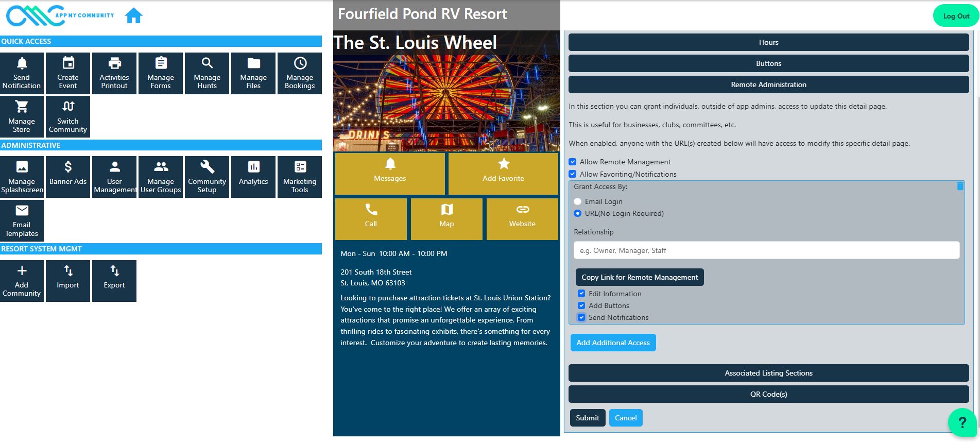Uncheck Allow Favoriting/Notifications
Viewport: 980px width, 442px height.
(573, 174)
